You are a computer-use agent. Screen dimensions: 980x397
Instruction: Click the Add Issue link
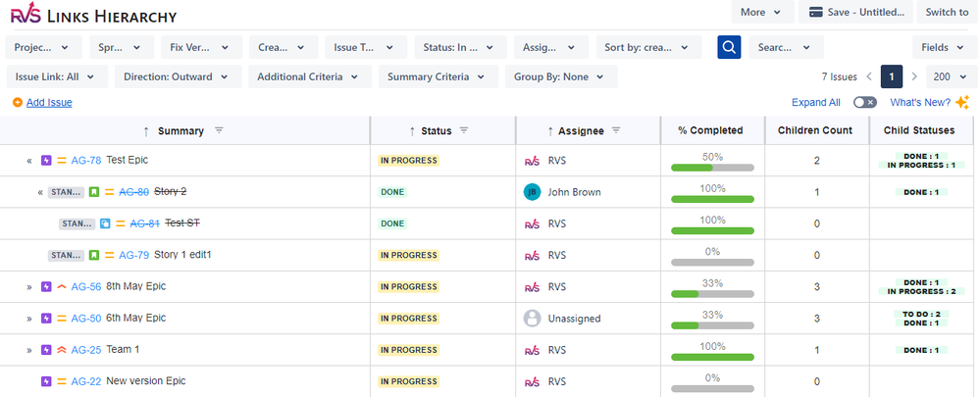48,102
